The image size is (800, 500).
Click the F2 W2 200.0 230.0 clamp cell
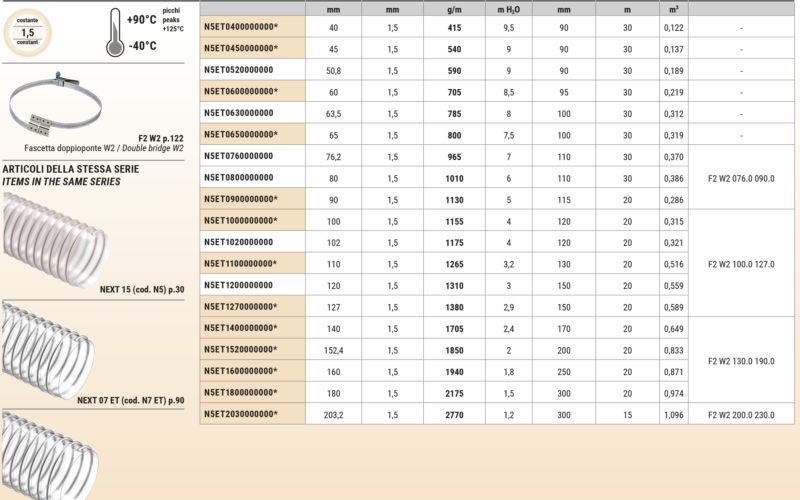(741, 414)
